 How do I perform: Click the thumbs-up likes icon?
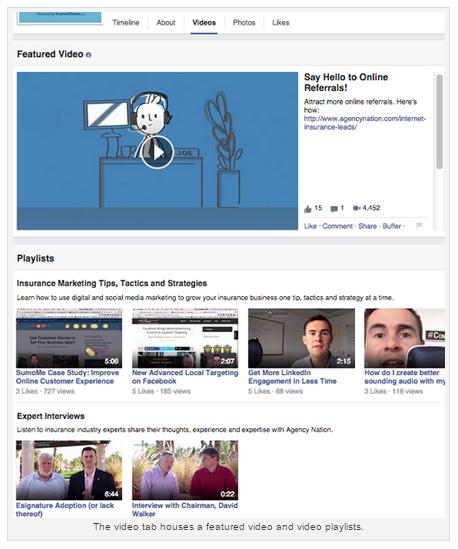point(307,209)
